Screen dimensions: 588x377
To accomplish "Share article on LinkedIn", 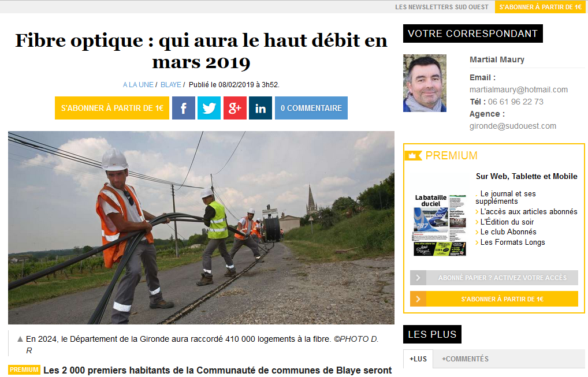I will (260, 108).
